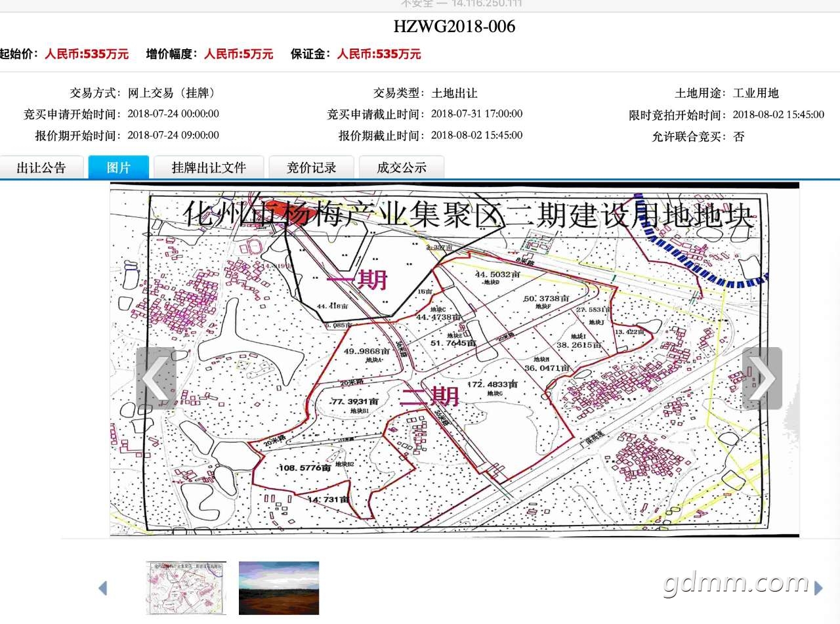Click the HZWG2018-006 listing title
The width and height of the screenshot is (840, 624).
coord(454,27)
